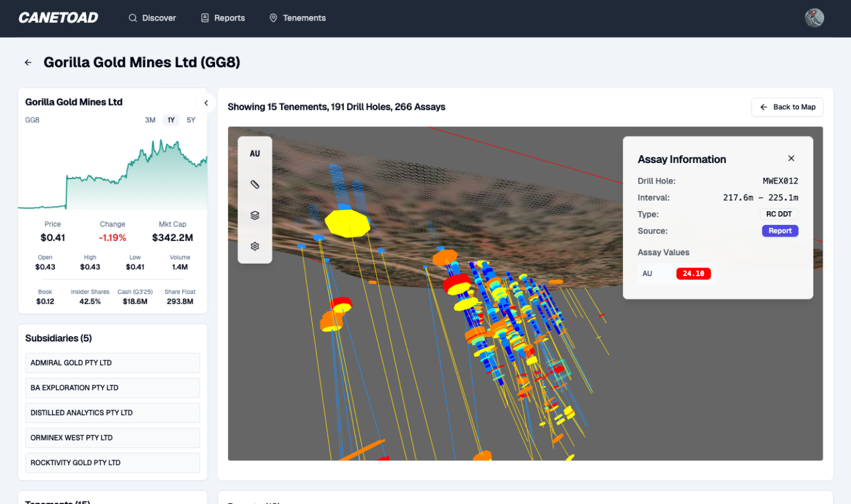Expand ADMIRAL GOLD PTY LTD subsidiary
The height and width of the screenshot is (504, 851).
point(112,363)
